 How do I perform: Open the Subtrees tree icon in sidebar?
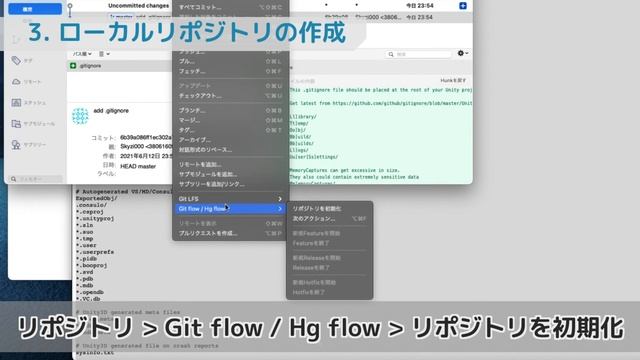[x=16, y=144]
